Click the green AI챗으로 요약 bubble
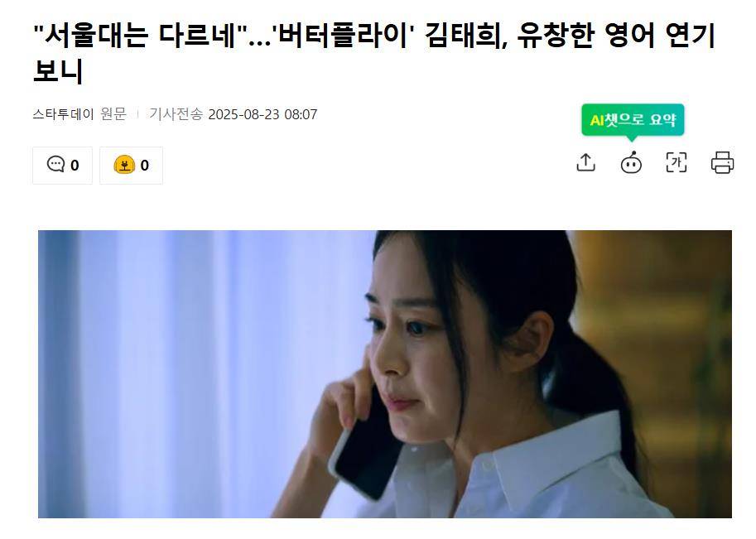This screenshot has height=539, width=756. 633,120
